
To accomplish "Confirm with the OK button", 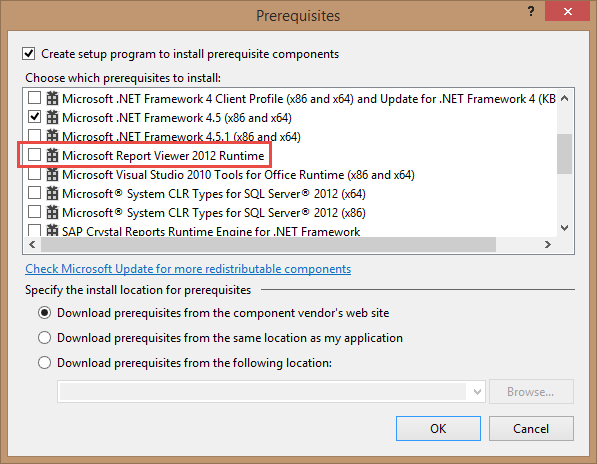I will pos(438,429).
